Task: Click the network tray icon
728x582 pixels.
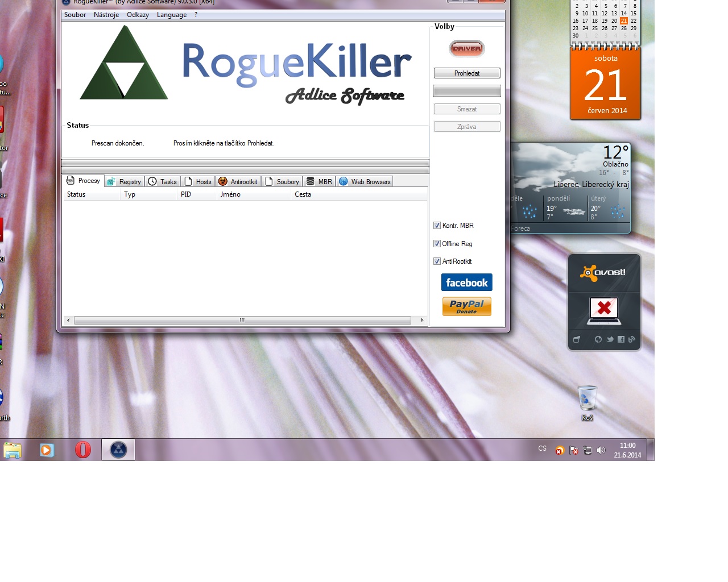Action: pos(588,451)
